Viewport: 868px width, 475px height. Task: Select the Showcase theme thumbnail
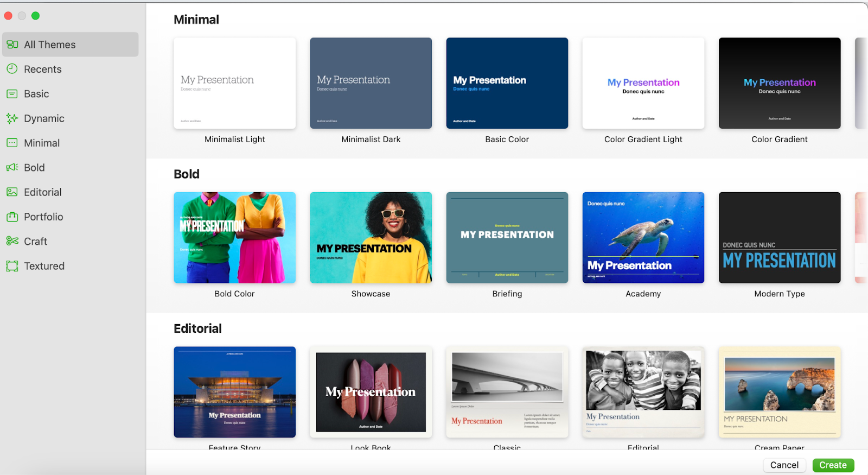tap(371, 237)
